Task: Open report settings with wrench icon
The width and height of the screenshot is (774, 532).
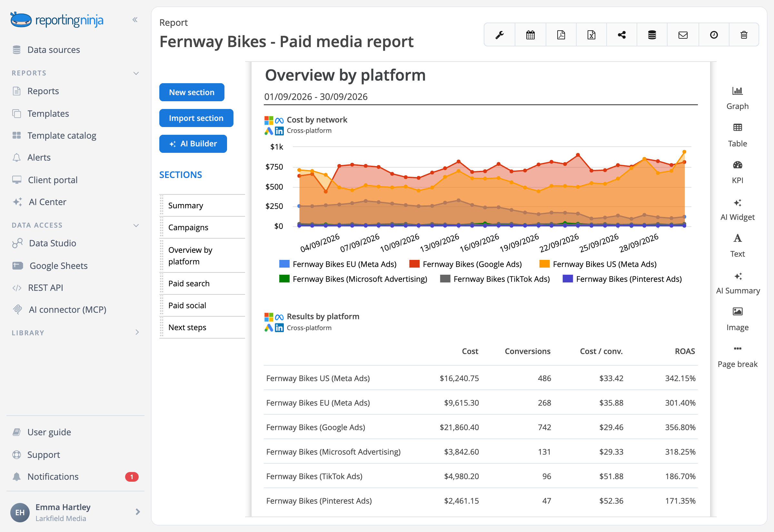Action: point(499,35)
